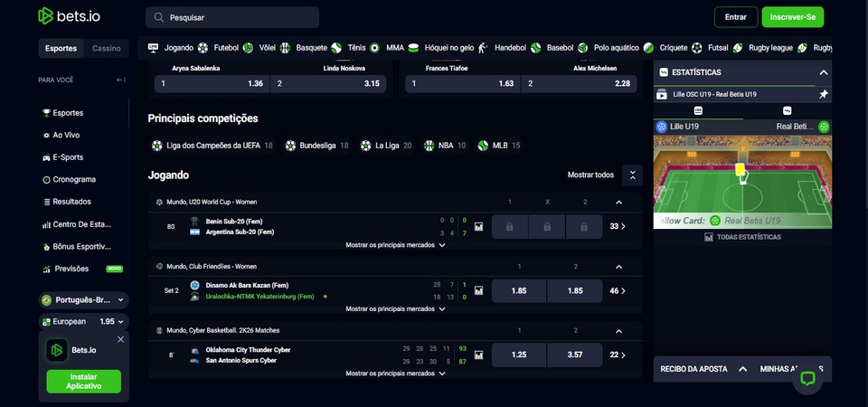Collapse the Para Você sidebar arrow
The image size is (868, 407).
pyautogui.click(x=120, y=80)
